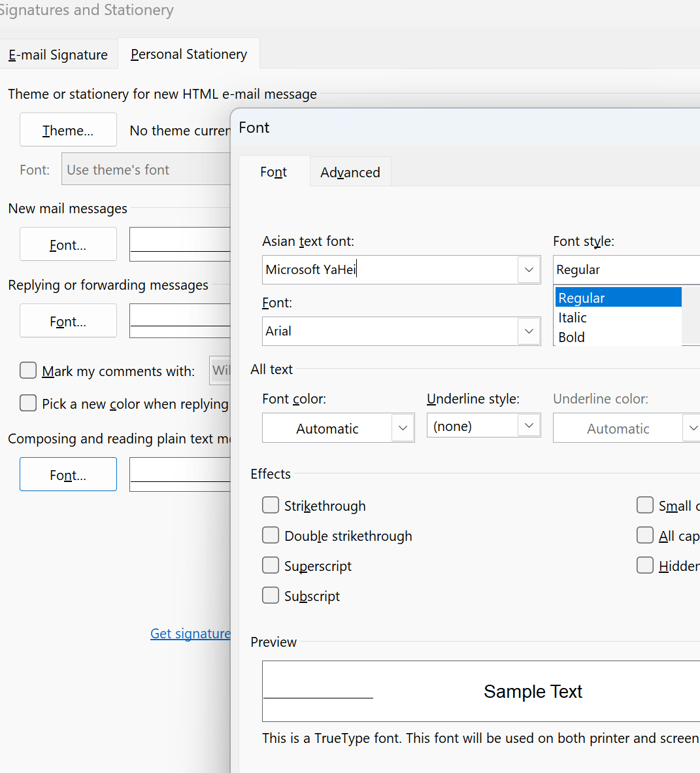
Task: Open Font button under New mail messages
Action: [x=68, y=245]
